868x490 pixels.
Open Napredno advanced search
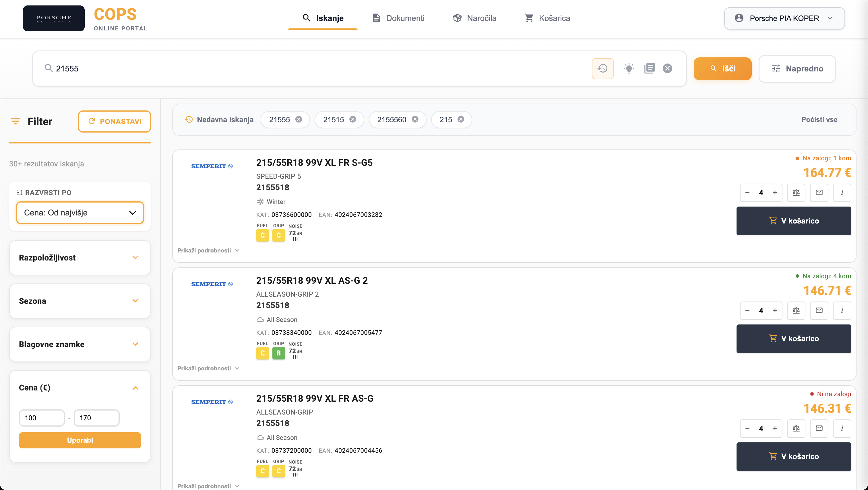pyautogui.click(x=797, y=69)
